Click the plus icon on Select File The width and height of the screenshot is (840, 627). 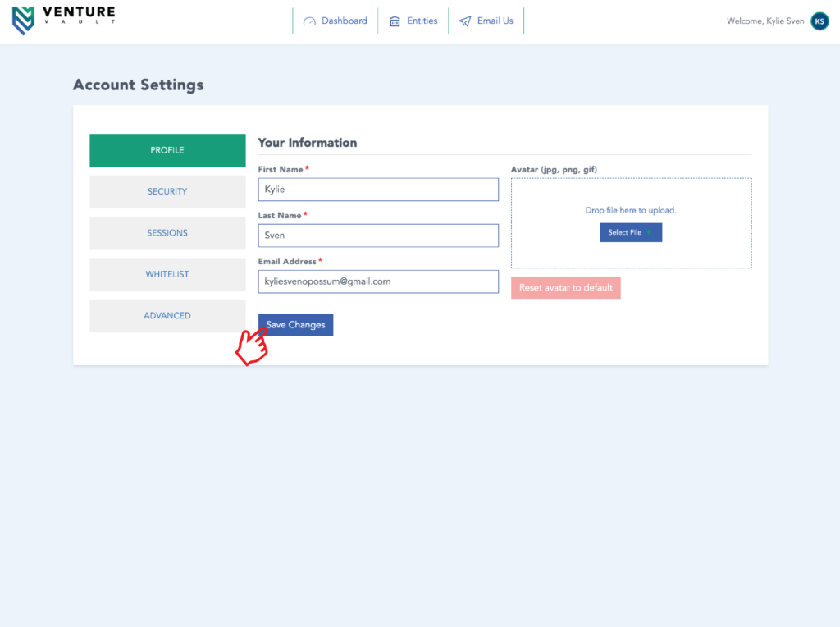(650, 233)
